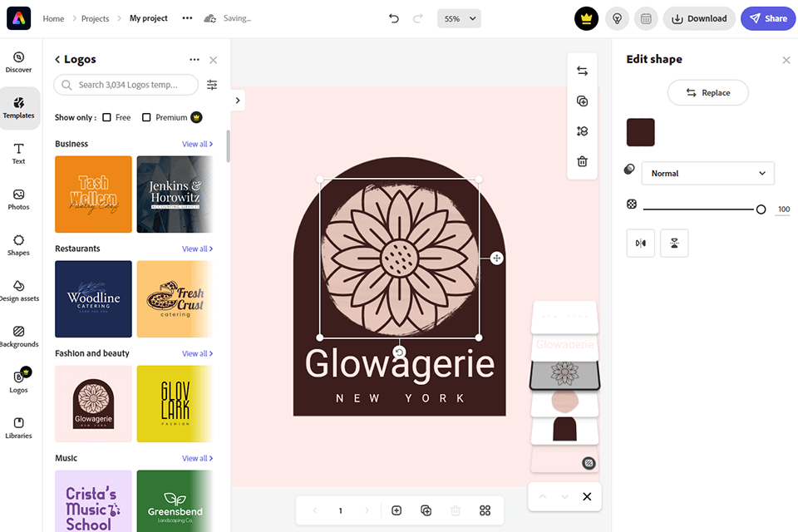Open the zoom level dropdown showing 55%
Screen dimensions: 798x532
coord(459,17)
